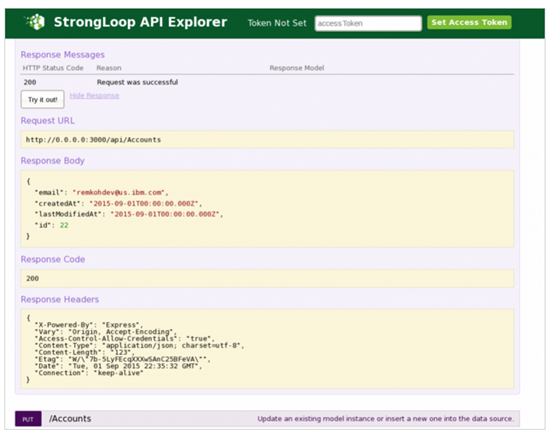Click the Try it out! button
The image size is (553, 434).
tap(43, 99)
